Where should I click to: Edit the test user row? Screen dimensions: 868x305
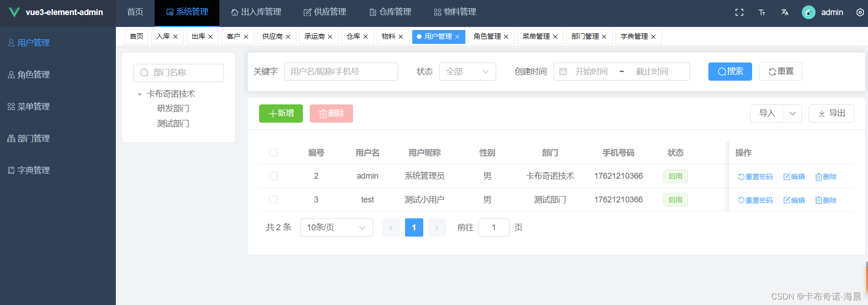(794, 201)
